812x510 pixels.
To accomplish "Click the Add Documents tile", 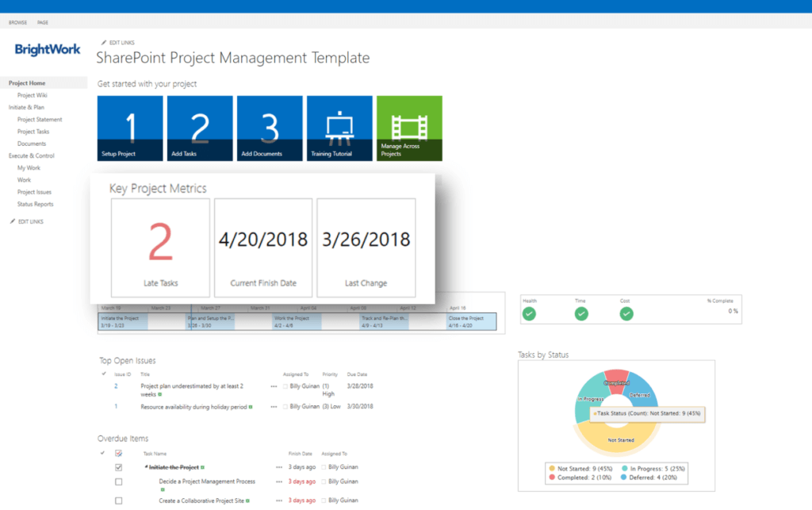I will [269, 128].
